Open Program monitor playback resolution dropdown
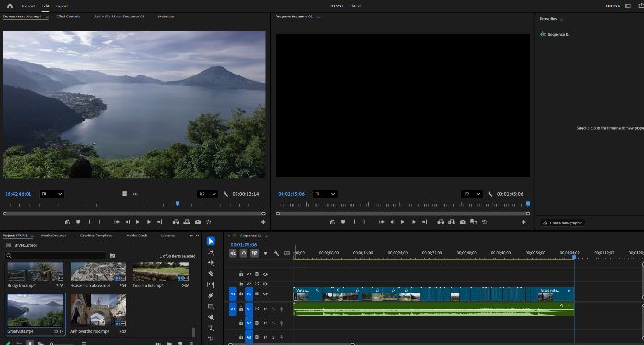This screenshot has height=345, width=644. pos(471,194)
